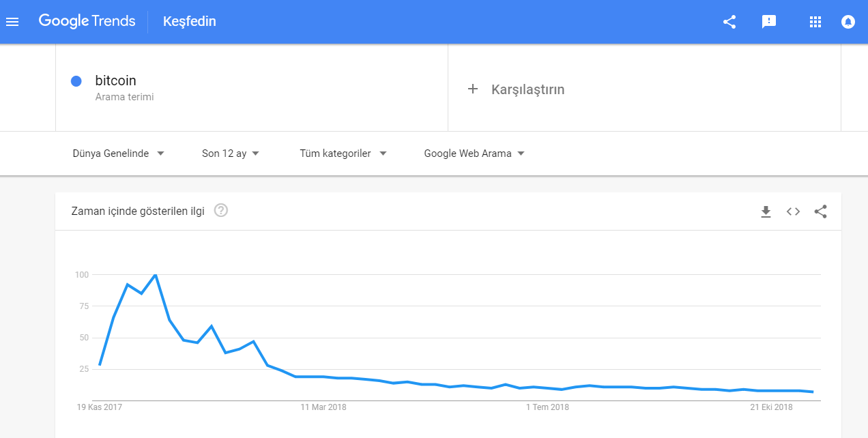Open the send feedback icon

click(x=769, y=22)
